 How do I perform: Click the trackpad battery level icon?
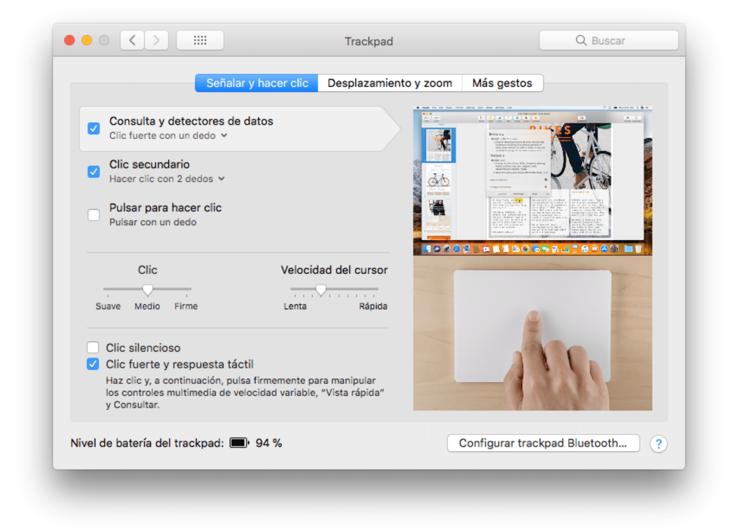coord(239,443)
